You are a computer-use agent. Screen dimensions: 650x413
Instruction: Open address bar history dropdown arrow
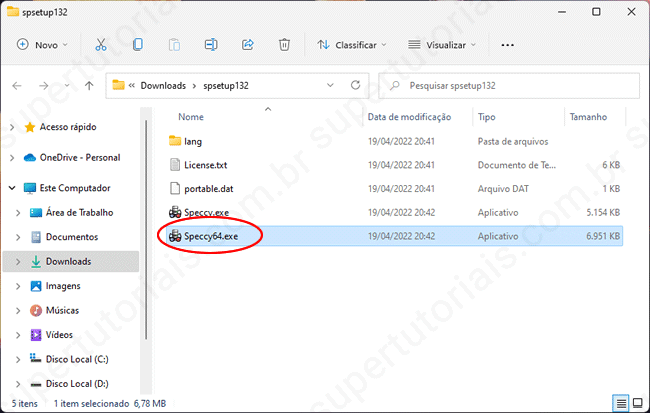[x=330, y=85]
